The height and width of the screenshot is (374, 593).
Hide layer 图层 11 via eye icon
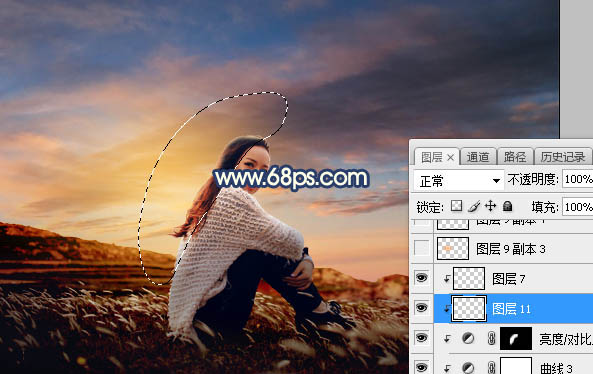coord(421,308)
